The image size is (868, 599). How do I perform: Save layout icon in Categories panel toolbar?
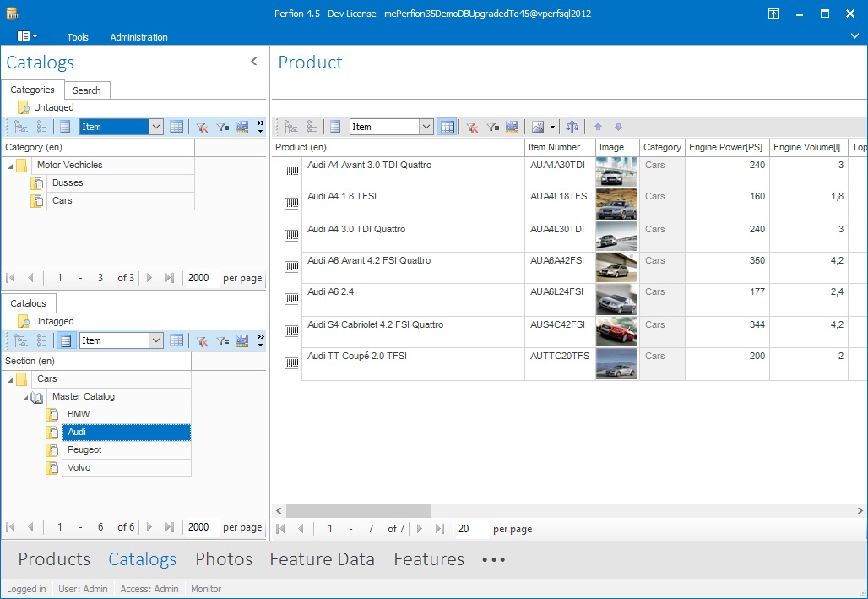click(242, 127)
